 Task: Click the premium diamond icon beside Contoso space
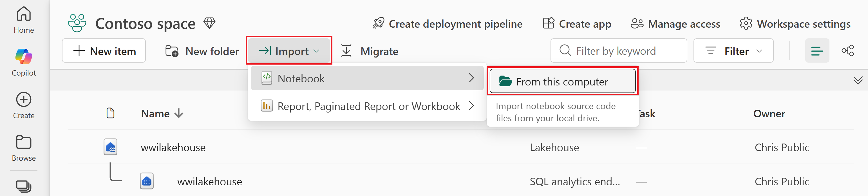[x=209, y=23]
